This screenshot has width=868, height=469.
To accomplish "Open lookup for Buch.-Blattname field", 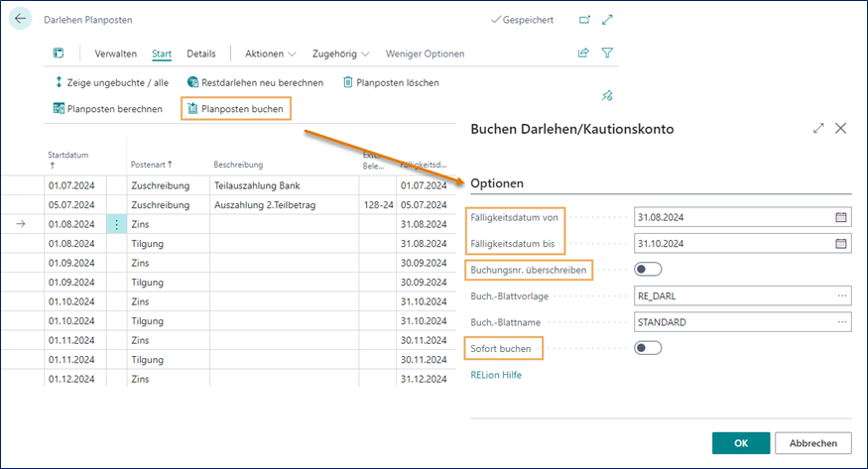I will 842,322.
